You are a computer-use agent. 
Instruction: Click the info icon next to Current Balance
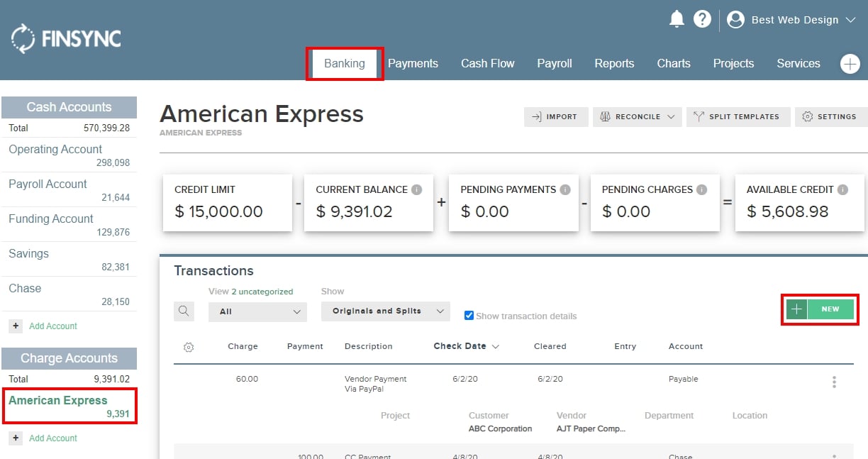click(414, 189)
